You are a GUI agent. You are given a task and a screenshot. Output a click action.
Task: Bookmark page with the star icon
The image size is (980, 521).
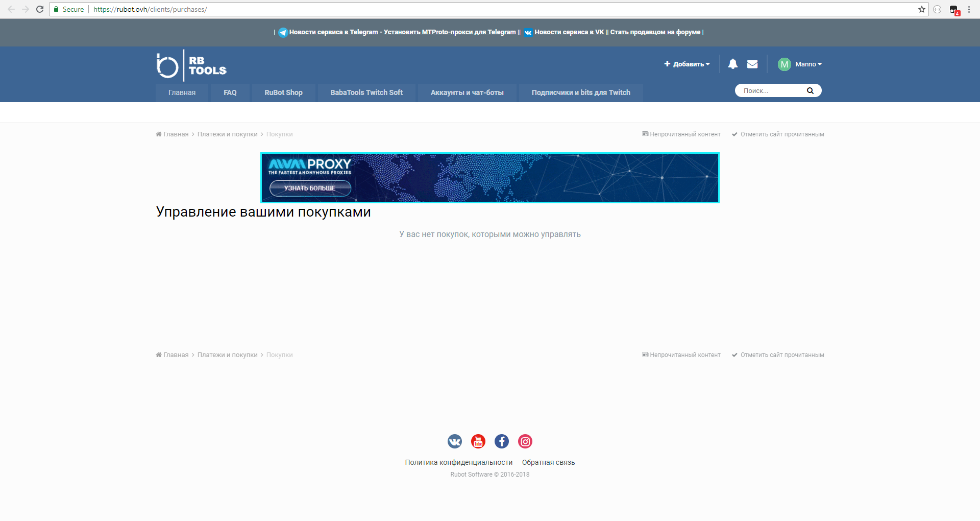point(922,9)
